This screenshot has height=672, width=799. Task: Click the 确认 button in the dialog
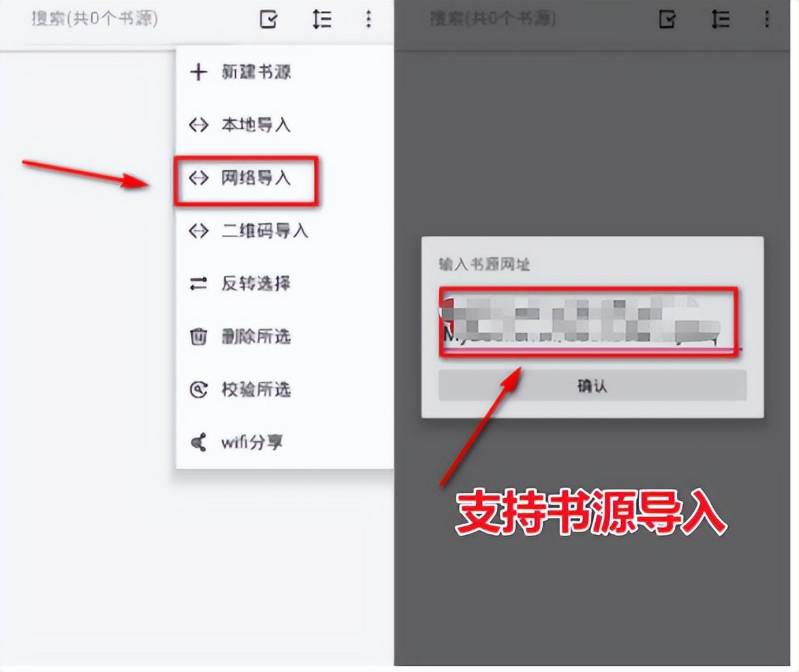(x=592, y=386)
